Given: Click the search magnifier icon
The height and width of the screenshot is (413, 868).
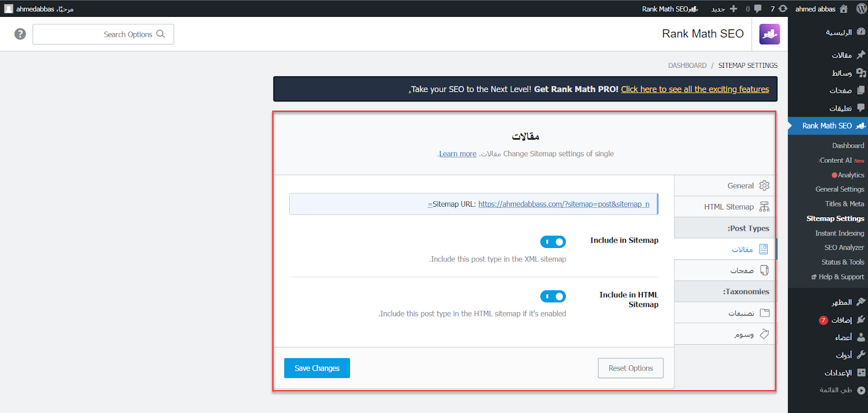Looking at the screenshot, I should (x=161, y=34).
